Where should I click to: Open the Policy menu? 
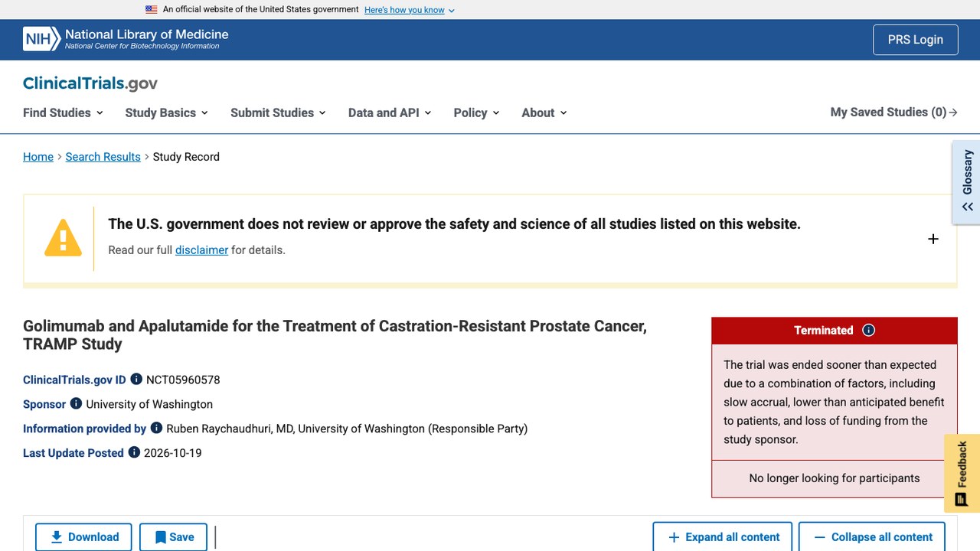click(476, 112)
